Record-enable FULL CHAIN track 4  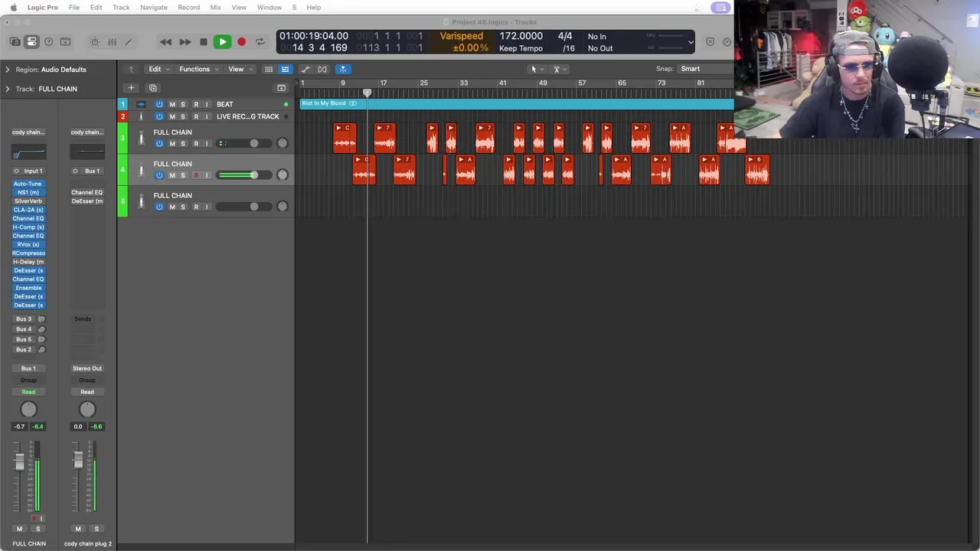[196, 175]
